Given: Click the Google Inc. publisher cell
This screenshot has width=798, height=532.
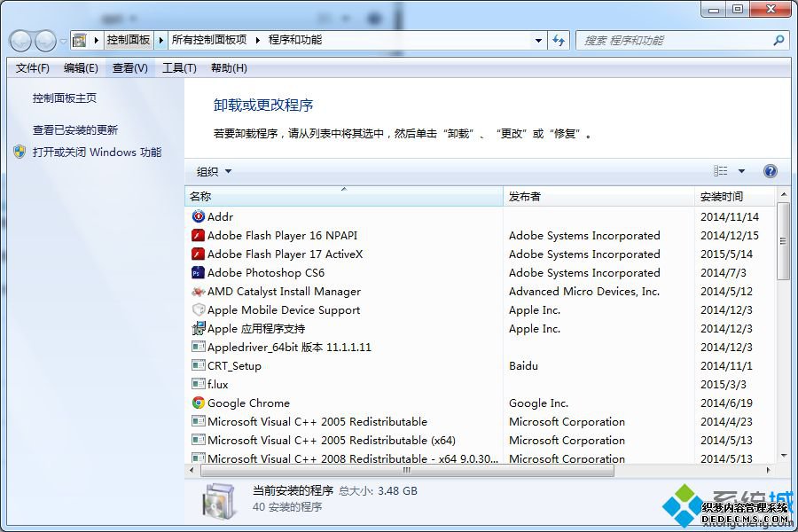Looking at the screenshot, I should [x=538, y=403].
